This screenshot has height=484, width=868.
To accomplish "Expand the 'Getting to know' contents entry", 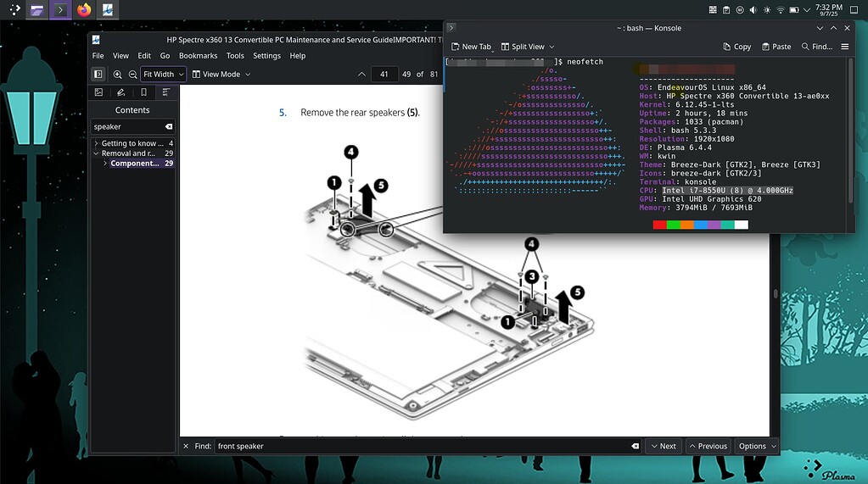I will pos(96,143).
